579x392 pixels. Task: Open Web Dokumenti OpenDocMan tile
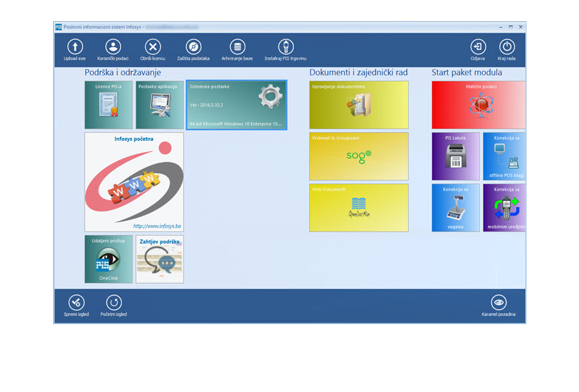pos(359,208)
